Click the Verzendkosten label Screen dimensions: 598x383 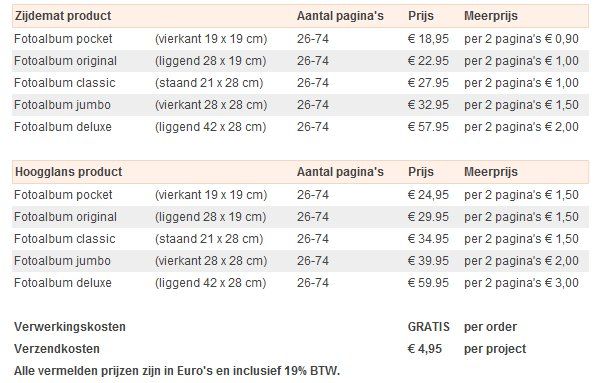click(57, 349)
